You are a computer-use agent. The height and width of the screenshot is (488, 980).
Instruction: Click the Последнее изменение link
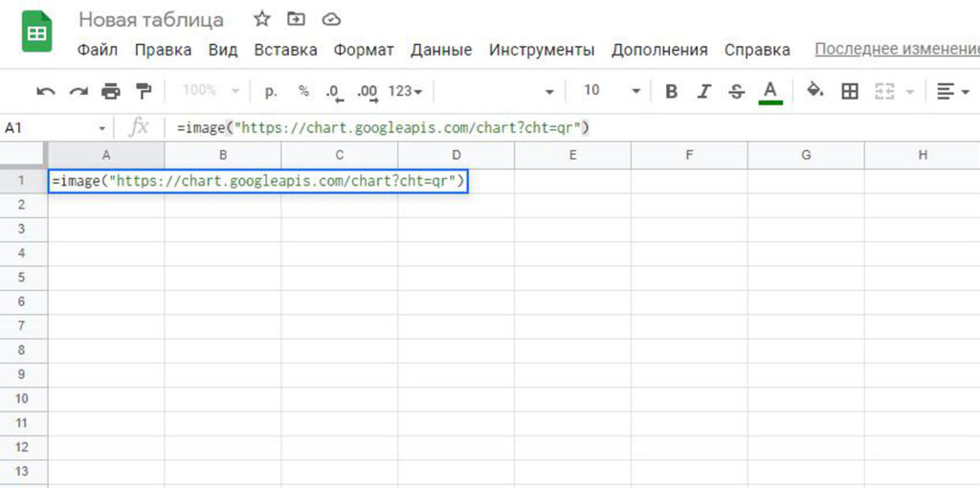[x=896, y=49]
